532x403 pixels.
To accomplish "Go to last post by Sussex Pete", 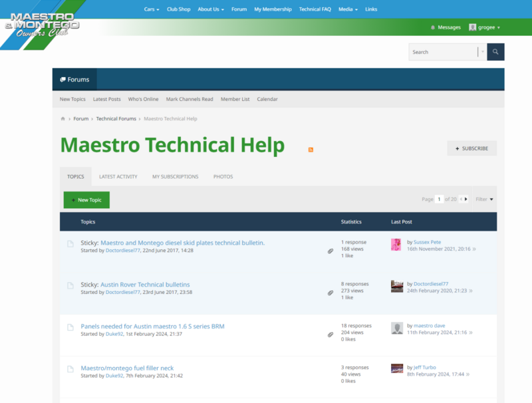I will pyautogui.click(x=474, y=249).
